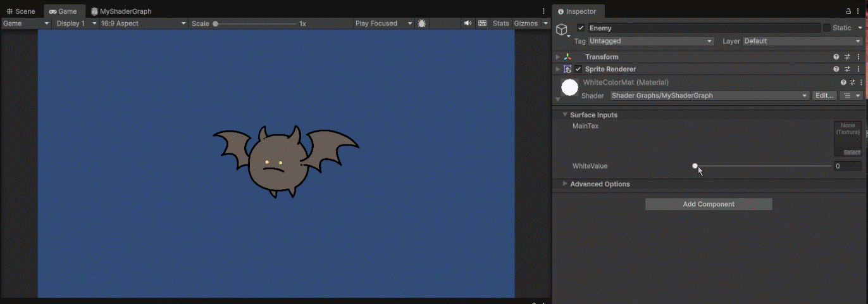Open the Tag dropdown showing Untagged
868x304 pixels.
point(650,41)
